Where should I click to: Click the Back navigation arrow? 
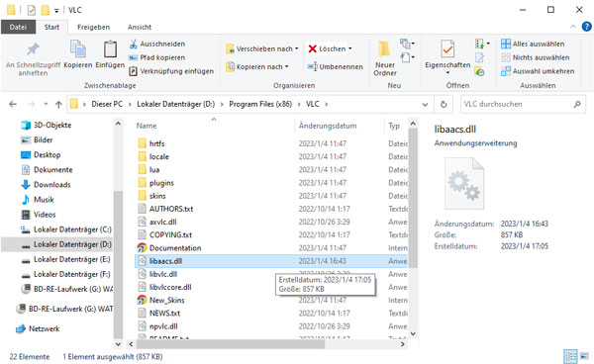pos(13,104)
